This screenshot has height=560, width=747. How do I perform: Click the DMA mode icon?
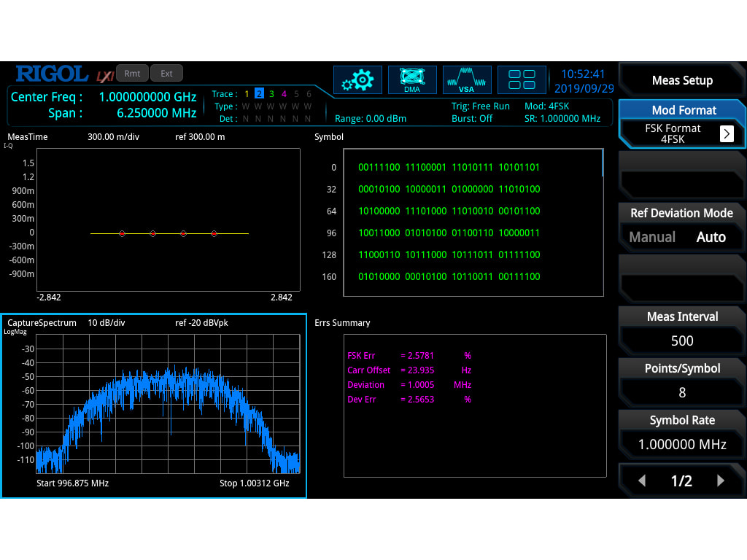(x=412, y=80)
